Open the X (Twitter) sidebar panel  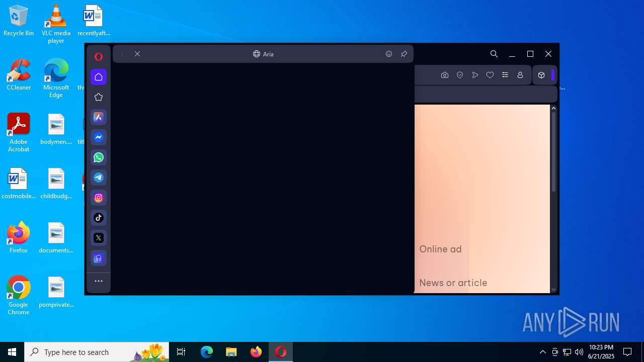[x=99, y=238]
